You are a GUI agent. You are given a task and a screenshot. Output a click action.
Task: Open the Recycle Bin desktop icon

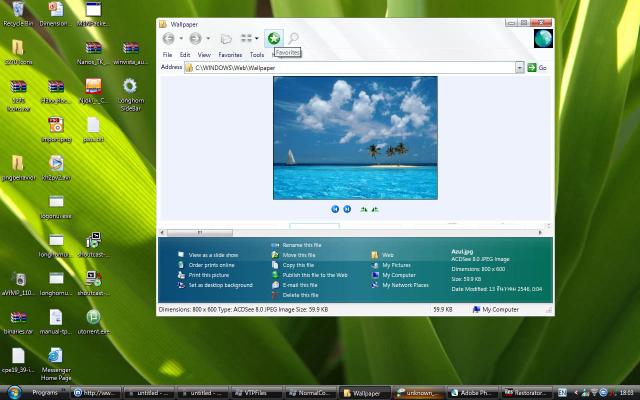pyautogui.click(x=18, y=13)
